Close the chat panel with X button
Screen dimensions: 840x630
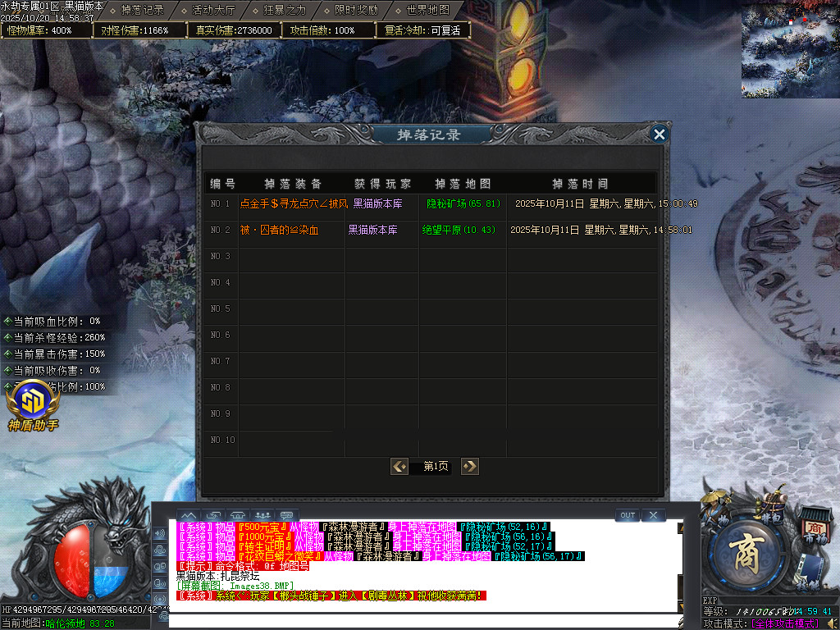coord(652,515)
